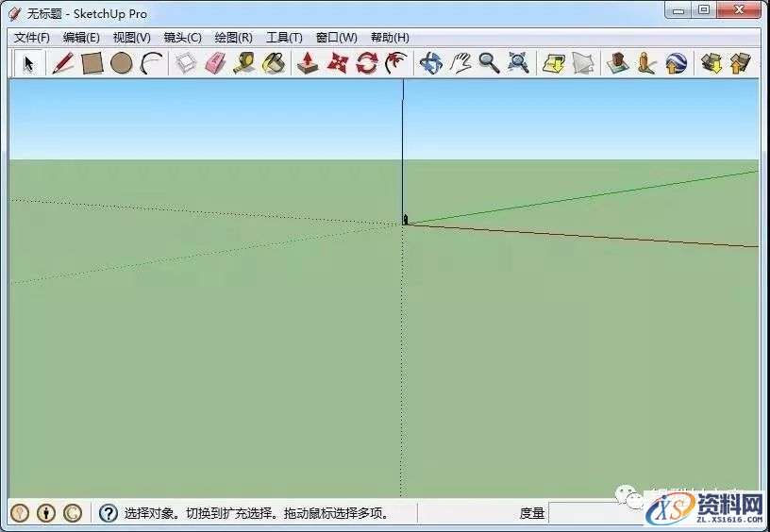Viewport: 770px width, 532px height.
Task: Activate the Push/Pull tool
Action: [x=308, y=63]
